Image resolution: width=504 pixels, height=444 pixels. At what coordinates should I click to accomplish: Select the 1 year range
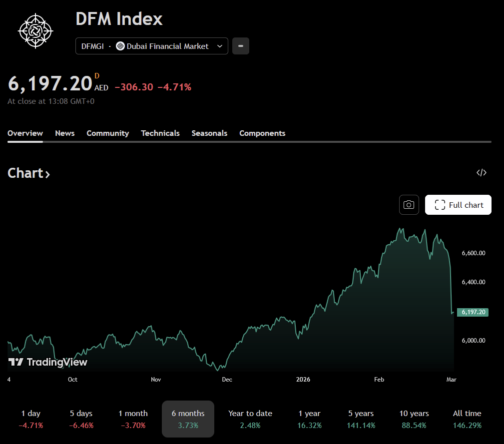point(309,419)
